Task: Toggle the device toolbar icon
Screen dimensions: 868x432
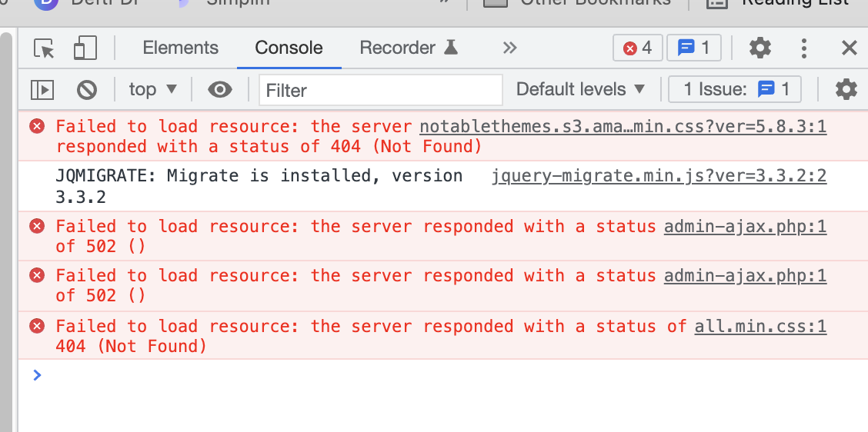Action: (85, 48)
